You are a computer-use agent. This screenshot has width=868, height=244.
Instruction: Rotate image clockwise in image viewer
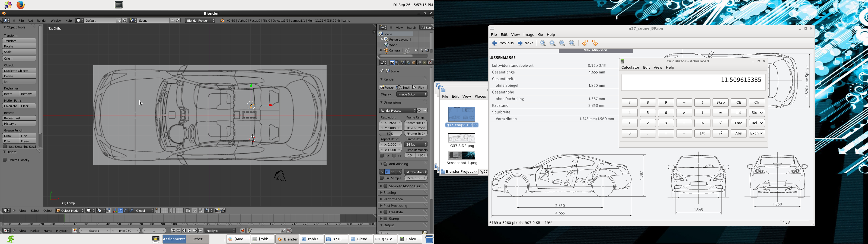pos(595,43)
